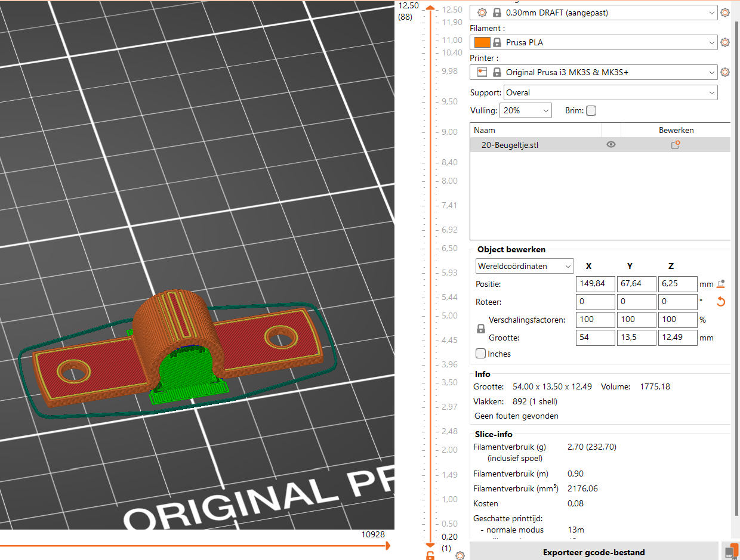Click the Positie X input field
This screenshot has height=560, width=740.
[594, 284]
